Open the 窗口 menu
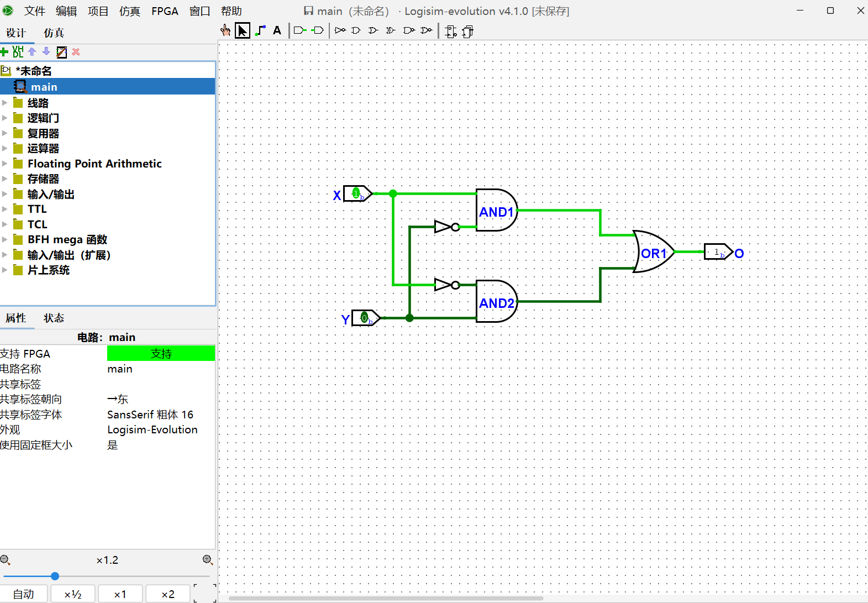Screen dimensions: 868x603 click(200, 11)
